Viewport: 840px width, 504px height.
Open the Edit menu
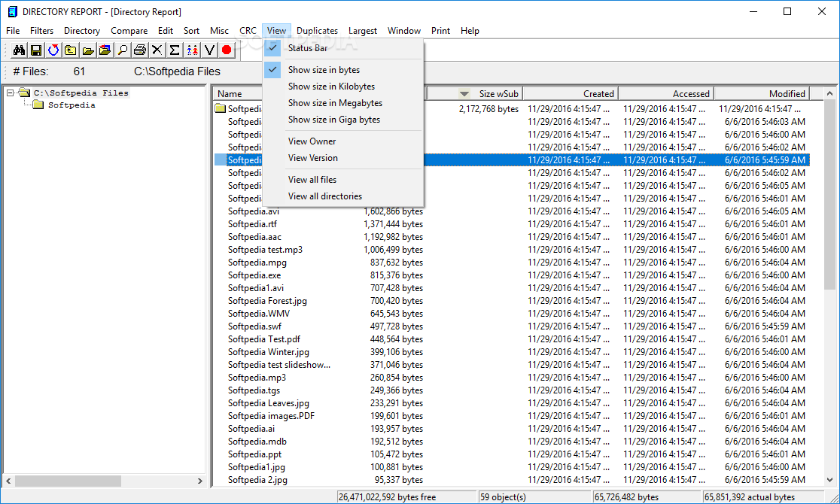click(x=166, y=31)
